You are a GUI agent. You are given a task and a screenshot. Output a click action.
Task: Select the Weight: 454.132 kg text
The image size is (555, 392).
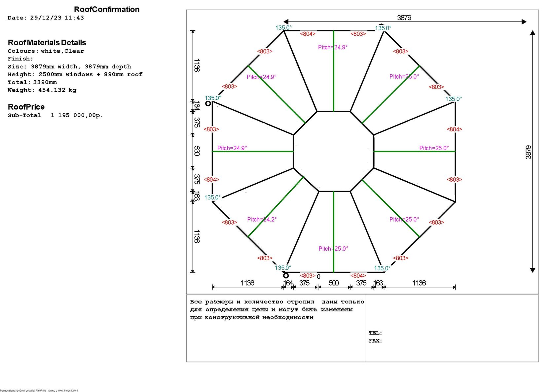coord(42,90)
